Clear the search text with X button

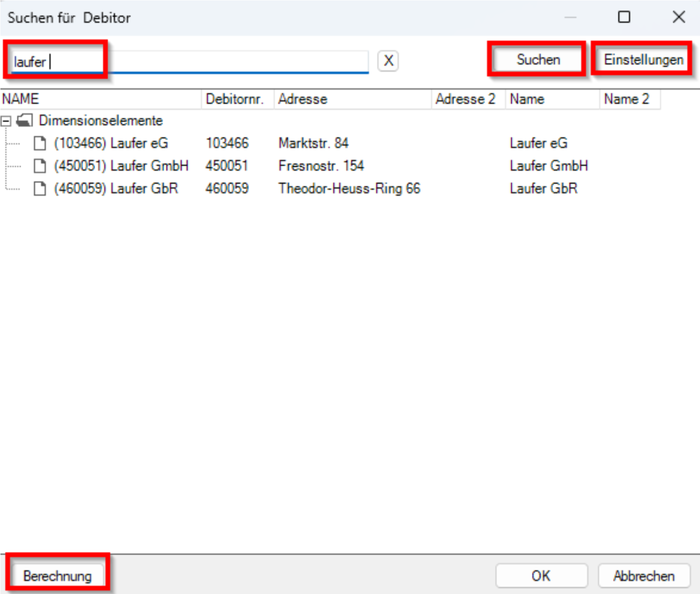388,61
